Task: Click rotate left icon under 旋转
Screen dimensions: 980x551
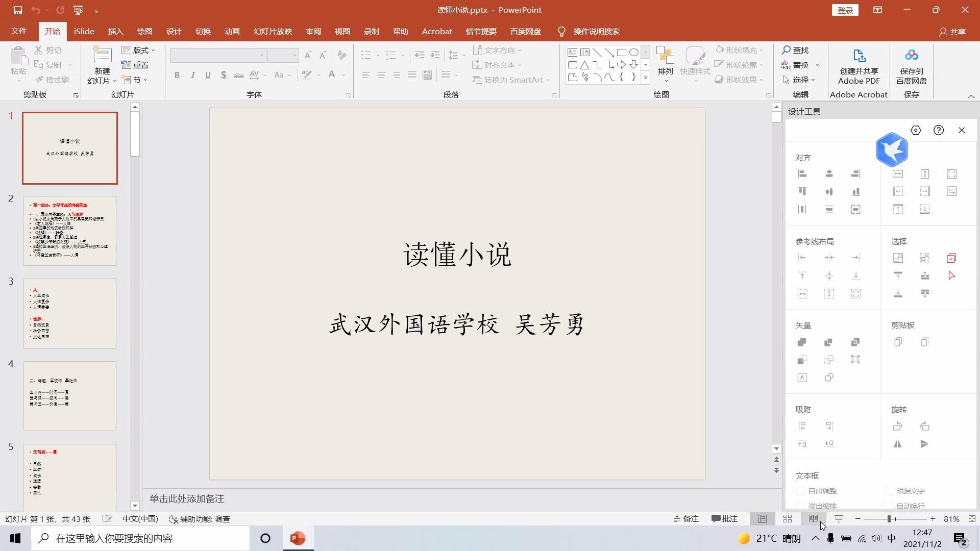Action: tap(898, 426)
